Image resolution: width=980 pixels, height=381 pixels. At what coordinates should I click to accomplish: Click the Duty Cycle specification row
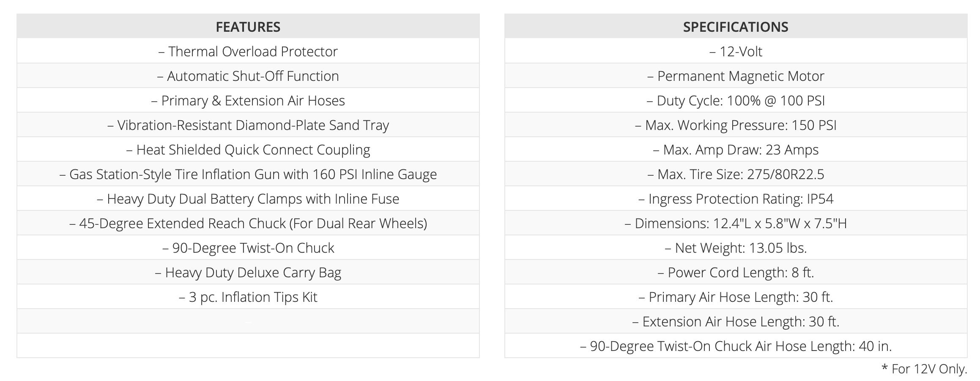tap(736, 100)
